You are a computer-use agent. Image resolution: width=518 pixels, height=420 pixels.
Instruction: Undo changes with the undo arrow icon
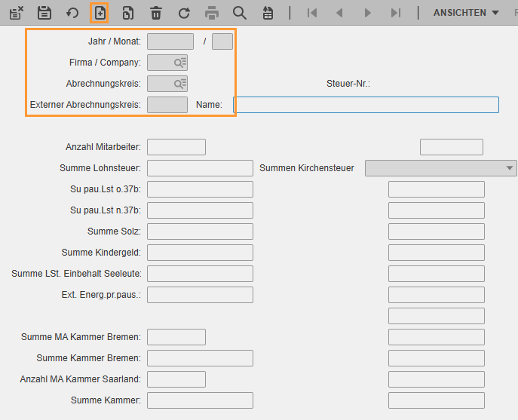pos(72,14)
